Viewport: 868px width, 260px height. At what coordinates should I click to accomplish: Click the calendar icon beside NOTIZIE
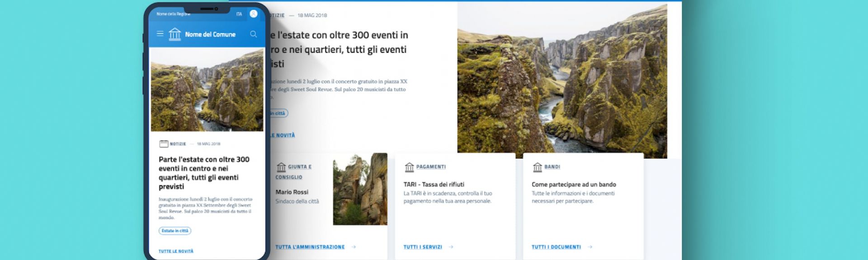[x=164, y=144]
